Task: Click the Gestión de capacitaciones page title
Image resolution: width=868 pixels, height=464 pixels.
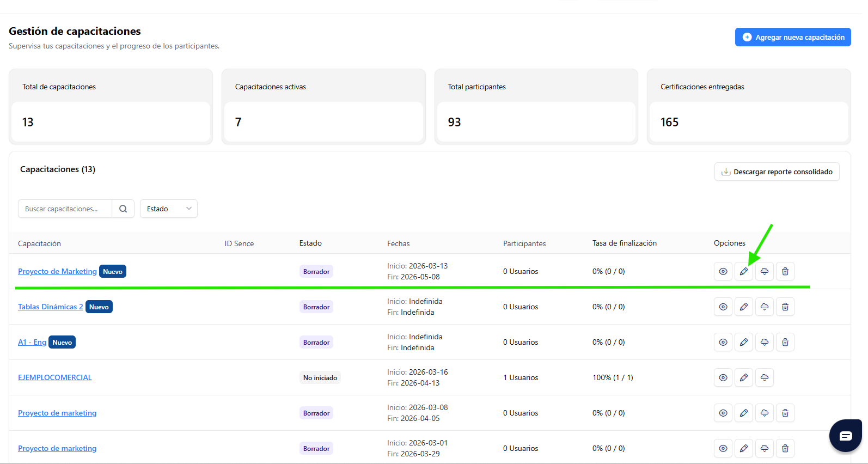Action: click(75, 31)
